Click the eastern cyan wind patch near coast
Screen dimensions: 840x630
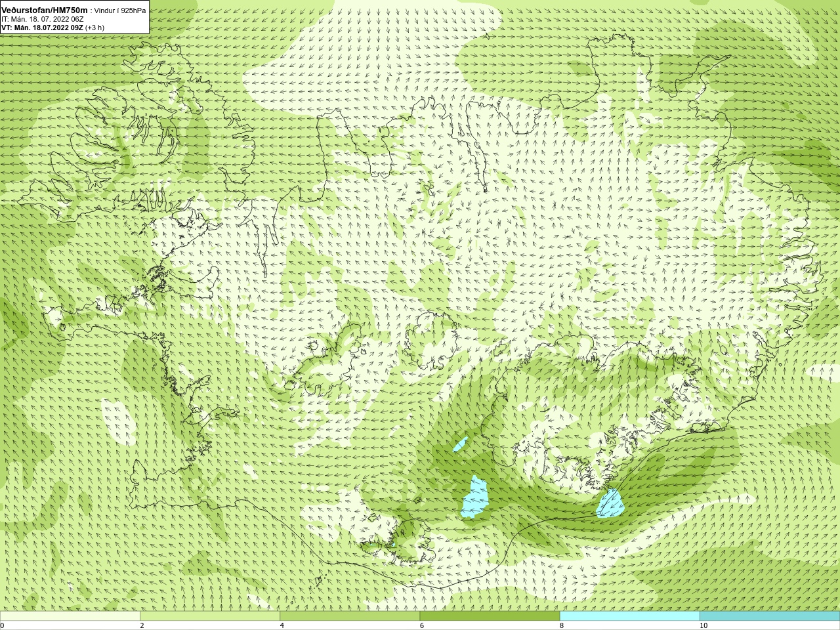(x=610, y=503)
